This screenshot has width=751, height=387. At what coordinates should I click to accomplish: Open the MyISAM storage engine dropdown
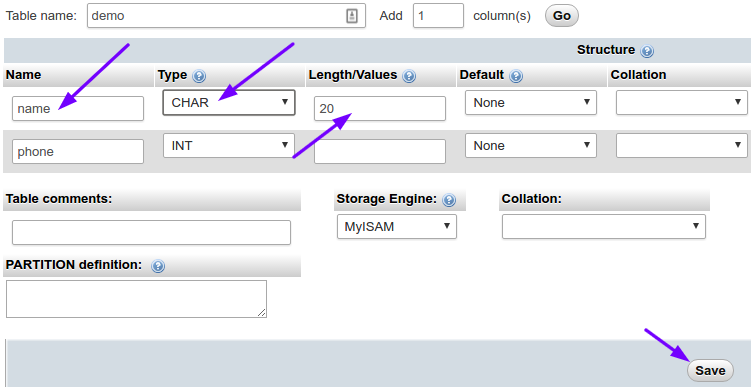point(397,226)
